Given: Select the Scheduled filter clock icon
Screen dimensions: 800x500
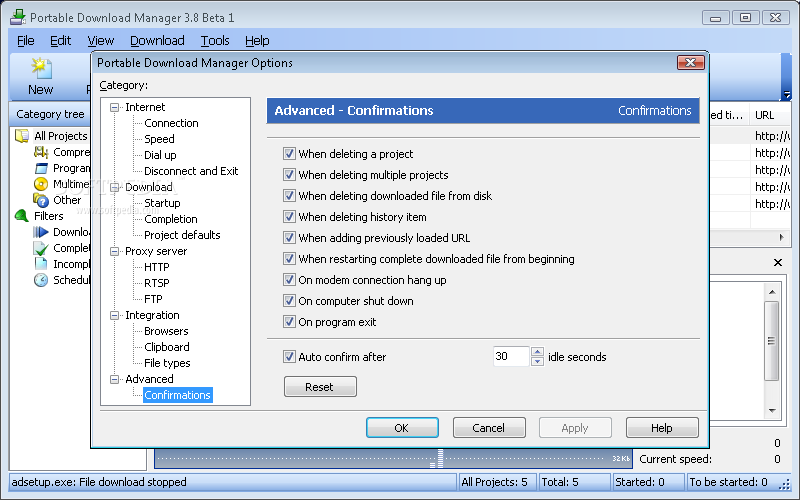Looking at the screenshot, I should pyautogui.click(x=41, y=280).
